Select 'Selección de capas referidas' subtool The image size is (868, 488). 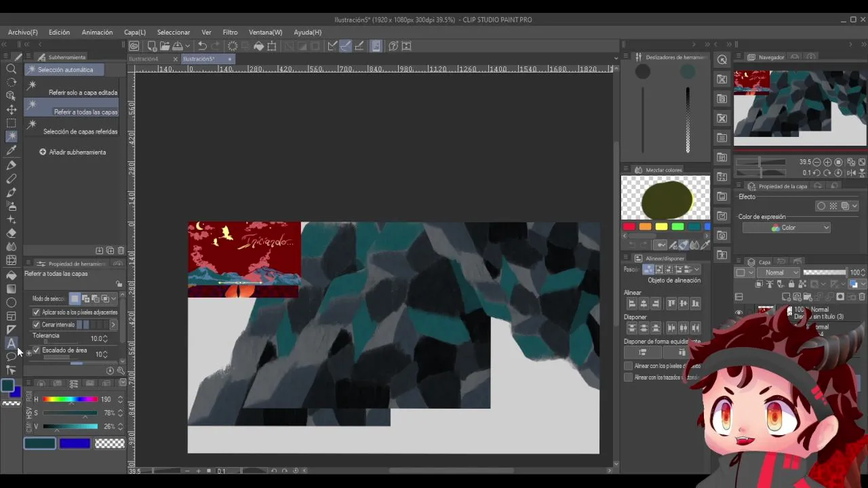pyautogui.click(x=72, y=127)
